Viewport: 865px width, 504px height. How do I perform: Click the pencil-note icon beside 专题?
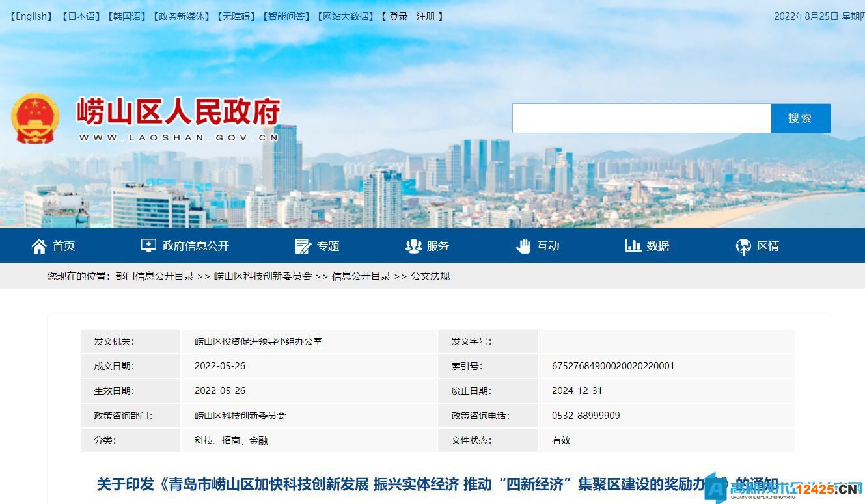[303, 246]
